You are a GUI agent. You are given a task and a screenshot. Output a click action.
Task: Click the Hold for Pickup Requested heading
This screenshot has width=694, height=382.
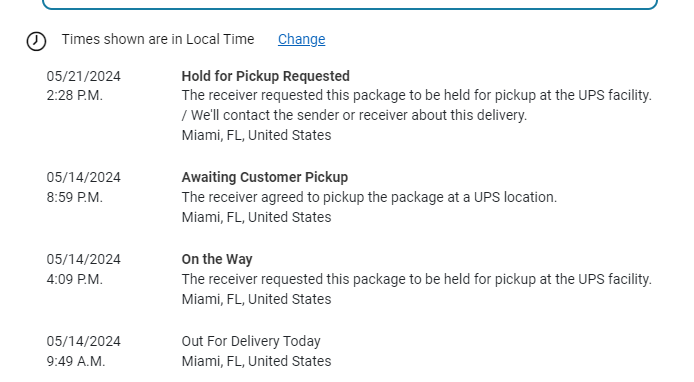point(266,76)
